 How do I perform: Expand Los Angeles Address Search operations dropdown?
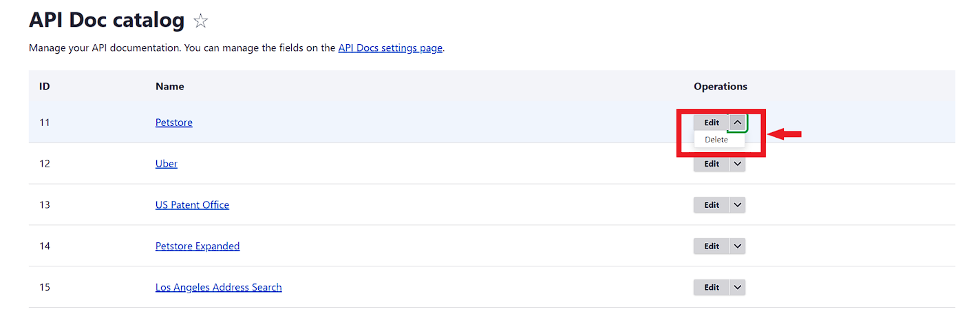click(x=737, y=288)
